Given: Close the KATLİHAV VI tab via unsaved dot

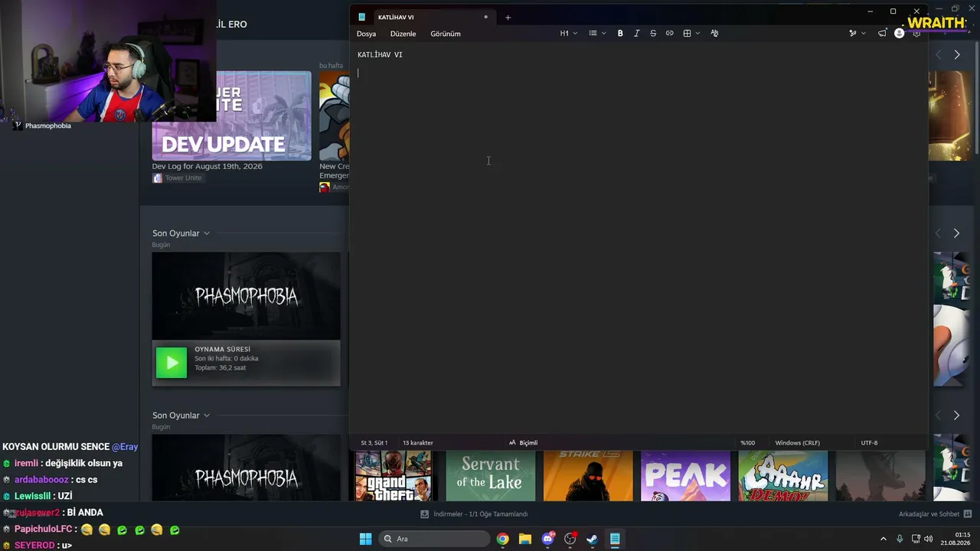Looking at the screenshot, I should coord(485,17).
